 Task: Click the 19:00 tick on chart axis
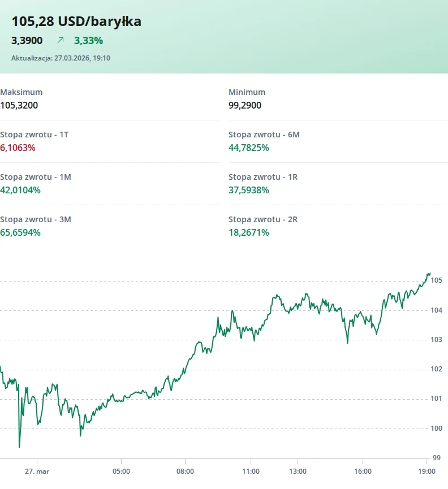click(427, 471)
